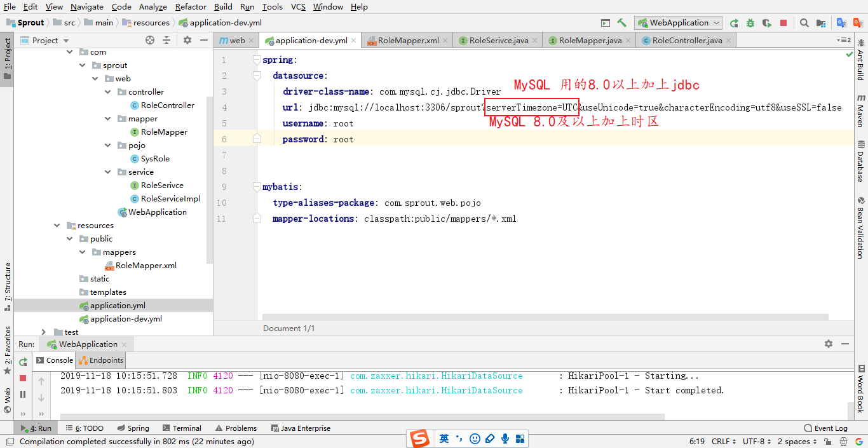The width and height of the screenshot is (868, 448).
Task: Click the HikariDataSource link in first log line
Action: click(x=436, y=376)
